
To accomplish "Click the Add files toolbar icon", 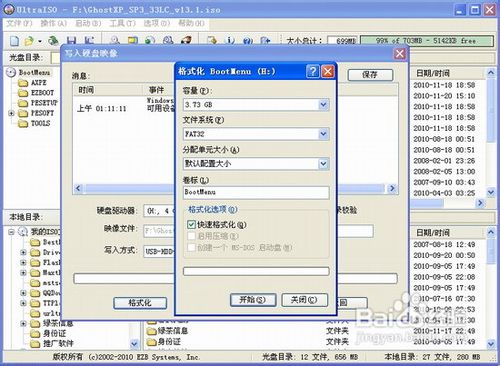I will click(212, 41).
